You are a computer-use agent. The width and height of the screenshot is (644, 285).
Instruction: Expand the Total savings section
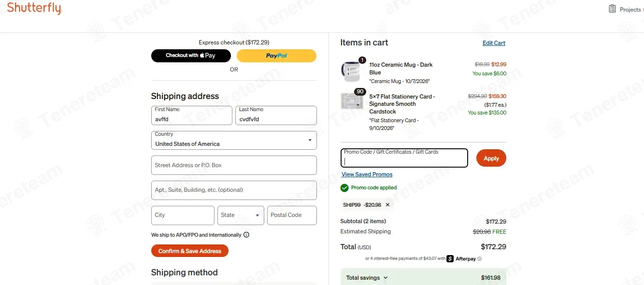click(367, 278)
